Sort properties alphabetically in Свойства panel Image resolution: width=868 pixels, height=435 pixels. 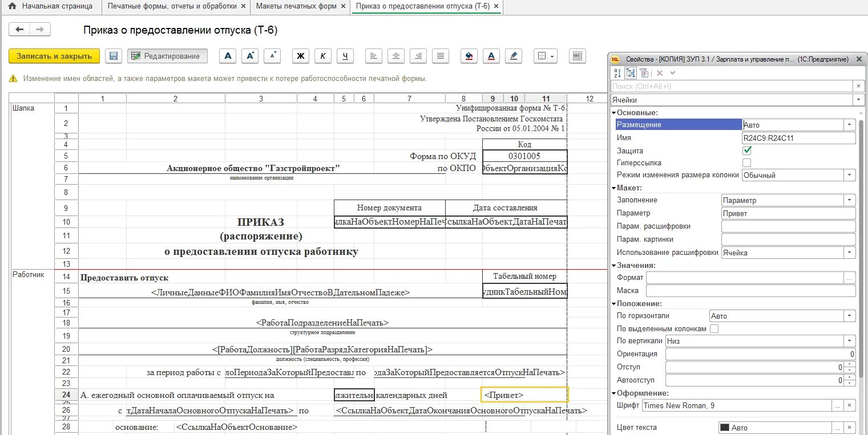tap(617, 73)
